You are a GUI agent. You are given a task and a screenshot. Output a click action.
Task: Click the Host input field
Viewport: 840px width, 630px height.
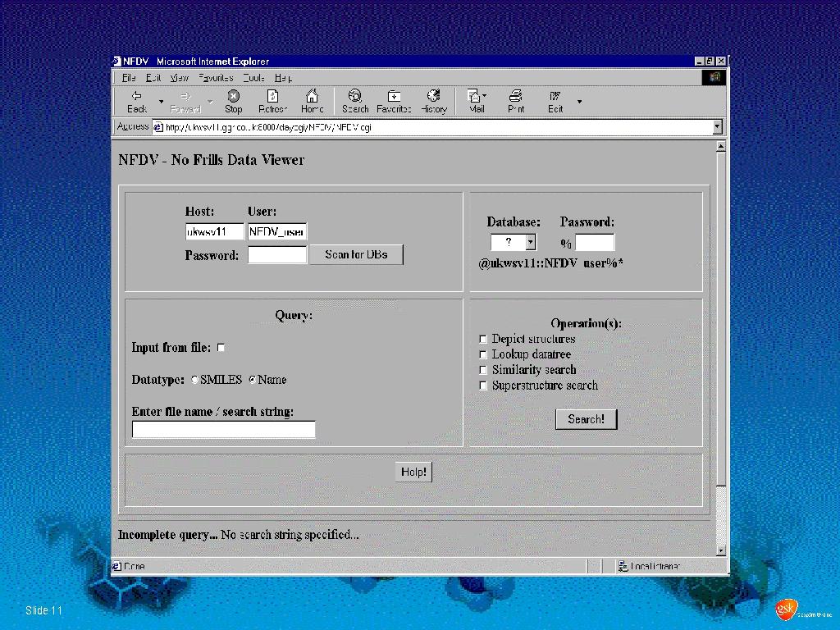[x=214, y=232]
